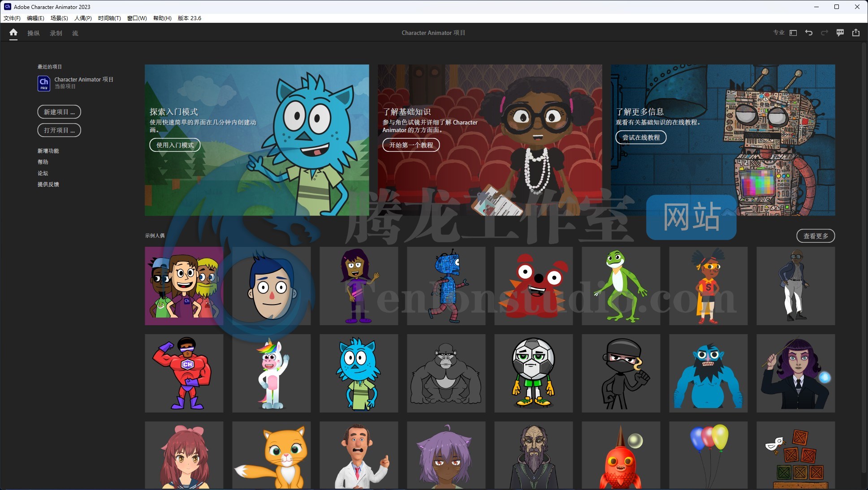Select the grey gorilla puppet
Screen dimensions: 868x490
click(x=446, y=373)
